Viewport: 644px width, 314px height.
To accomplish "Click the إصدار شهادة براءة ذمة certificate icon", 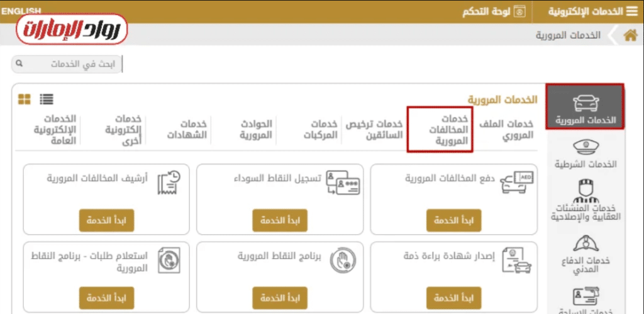I will (517, 261).
